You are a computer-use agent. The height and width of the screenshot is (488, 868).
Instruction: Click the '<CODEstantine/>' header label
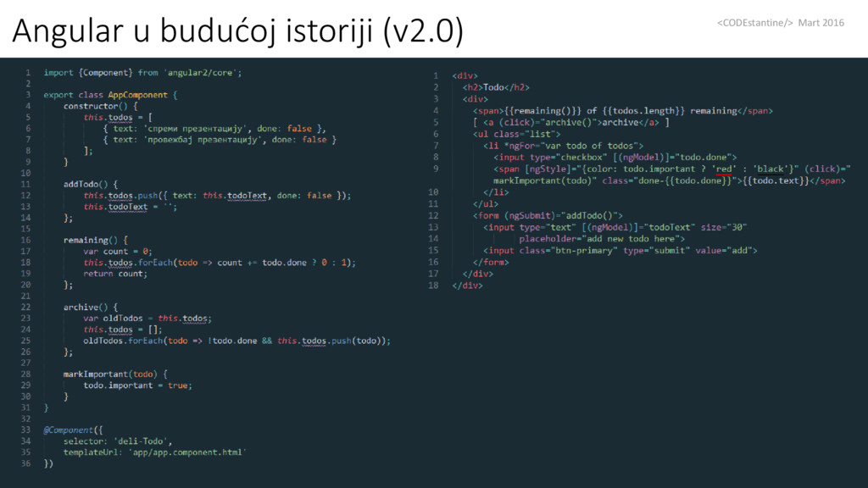(755, 23)
